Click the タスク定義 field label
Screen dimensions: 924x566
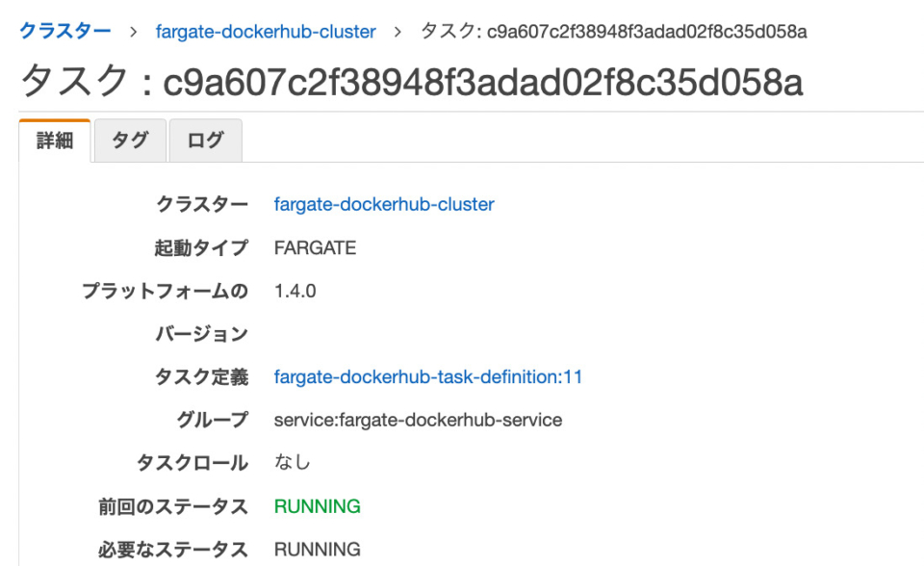(x=201, y=376)
